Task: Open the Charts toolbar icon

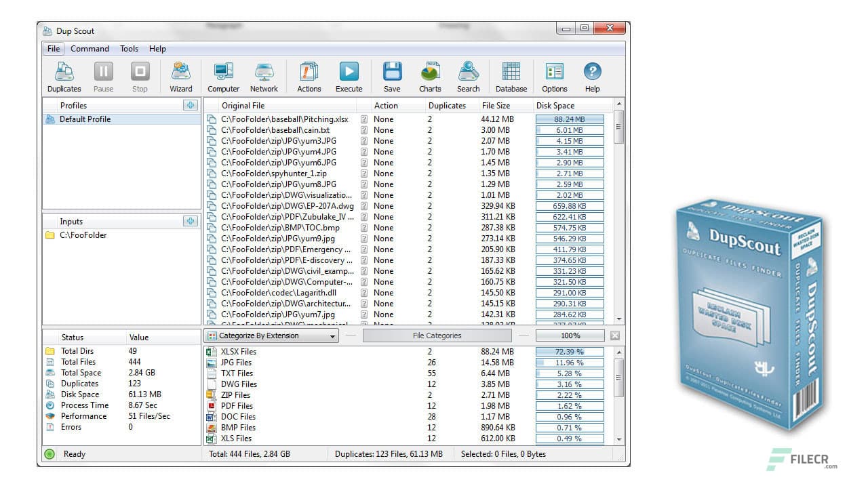Action: [430, 77]
